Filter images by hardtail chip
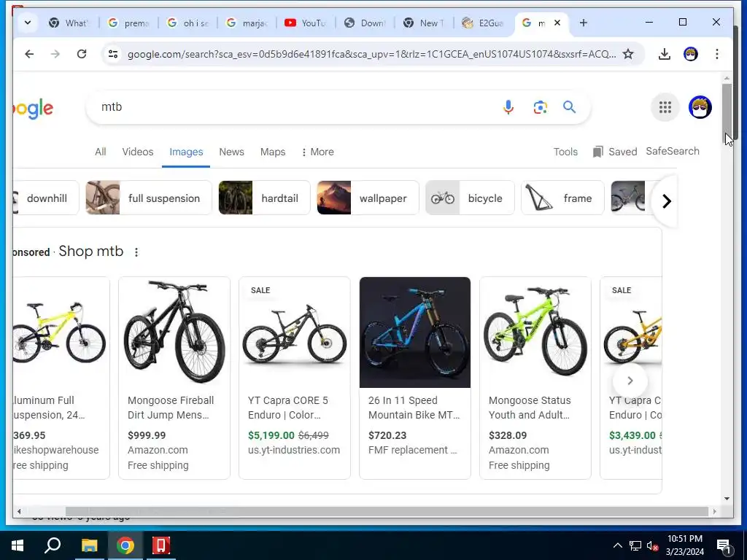The height and width of the screenshot is (560, 747). pos(264,198)
